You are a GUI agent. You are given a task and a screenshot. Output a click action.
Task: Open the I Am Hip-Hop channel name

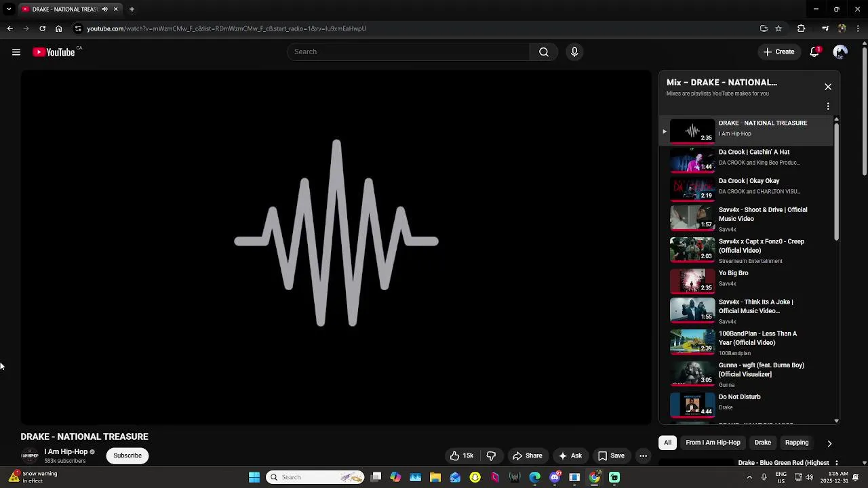66,451
